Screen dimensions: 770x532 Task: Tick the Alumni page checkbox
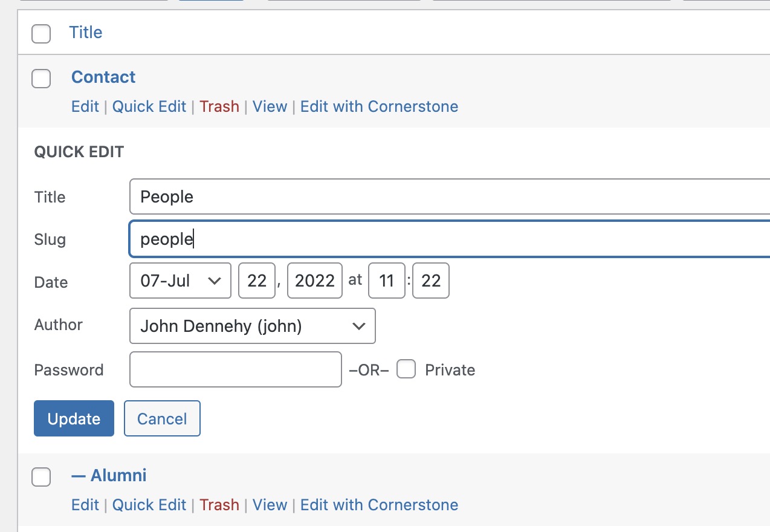41,477
